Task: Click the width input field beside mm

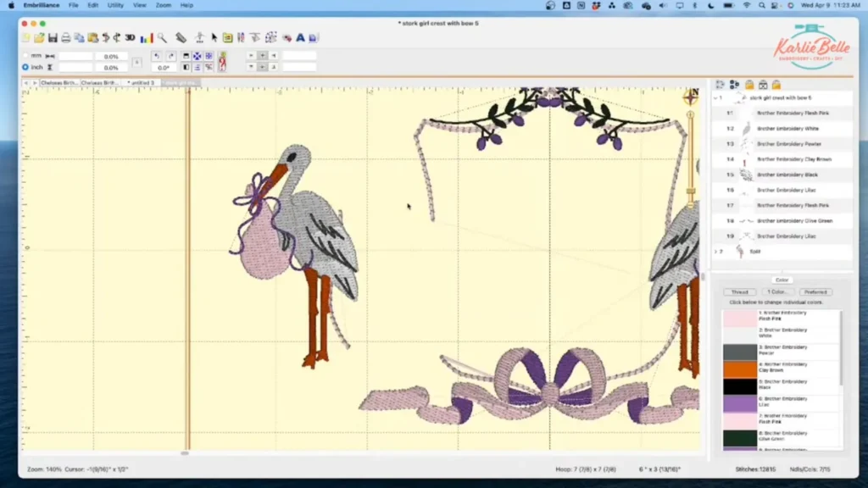Action: (75, 56)
